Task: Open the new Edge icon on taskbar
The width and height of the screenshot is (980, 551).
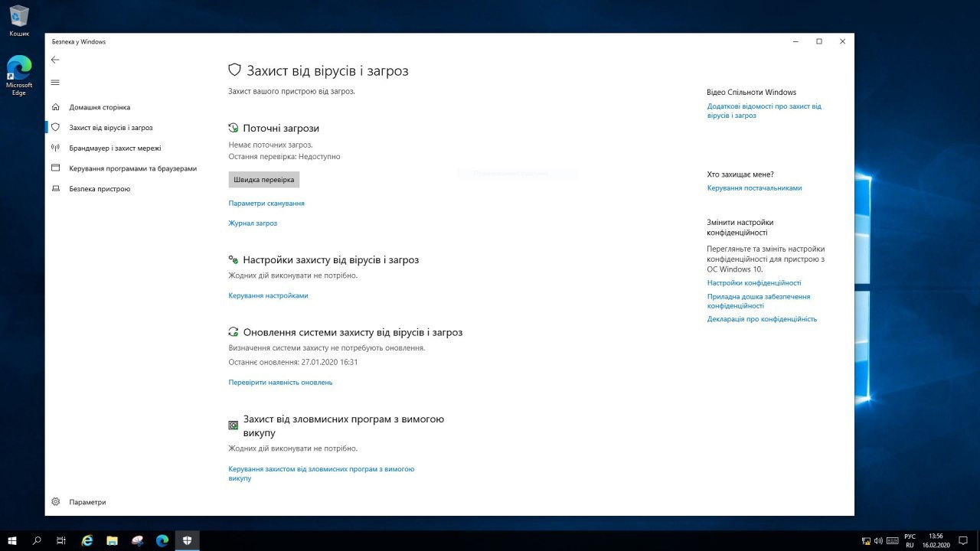Action: pos(162,540)
